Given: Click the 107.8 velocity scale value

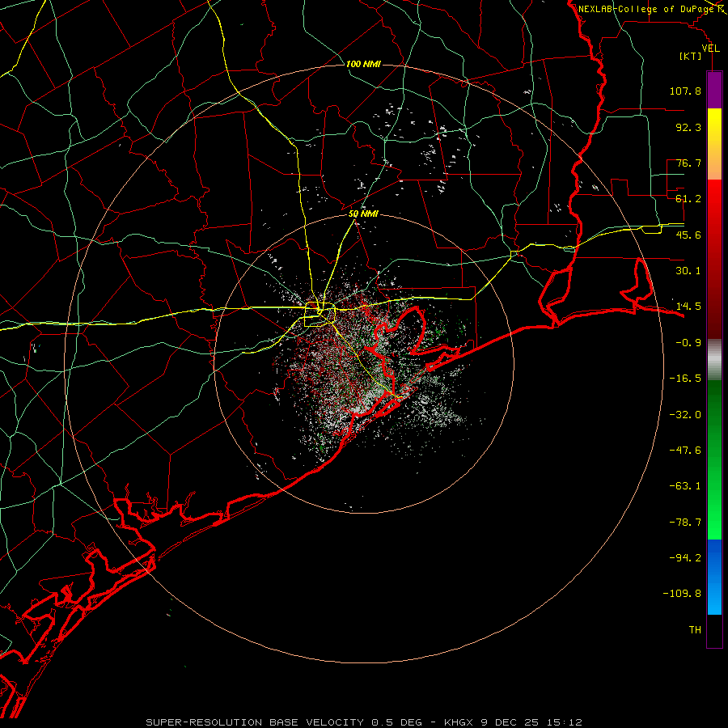Looking at the screenshot, I should click(x=685, y=91).
